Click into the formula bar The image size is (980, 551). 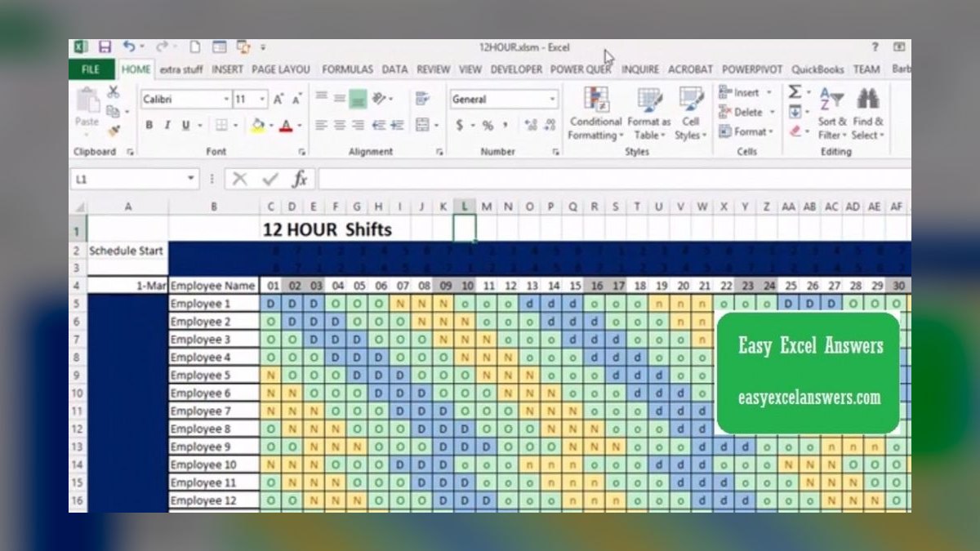pos(614,178)
